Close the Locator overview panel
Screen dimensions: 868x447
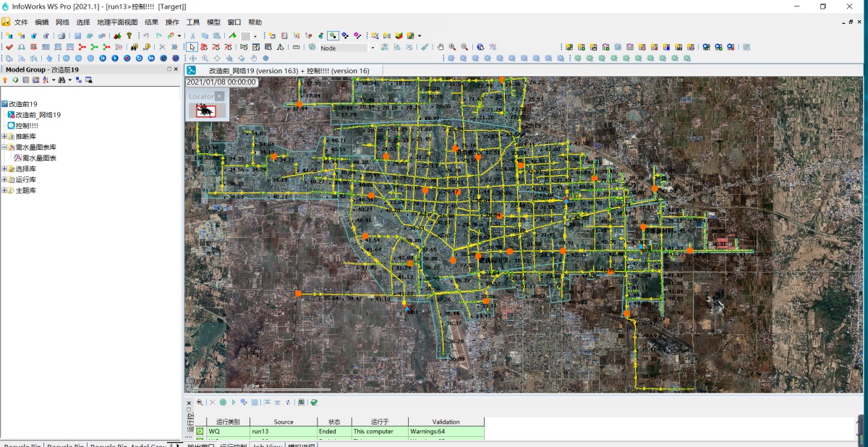tap(219, 96)
